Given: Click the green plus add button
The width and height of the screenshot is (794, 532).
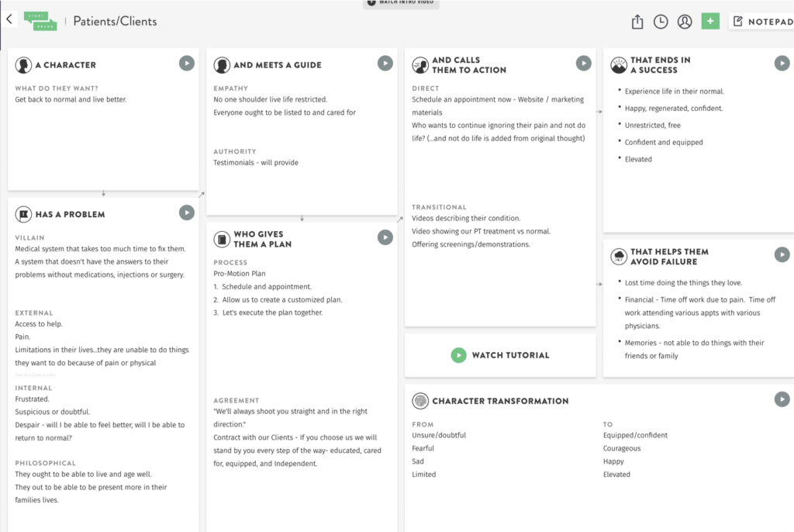Looking at the screenshot, I should [710, 21].
